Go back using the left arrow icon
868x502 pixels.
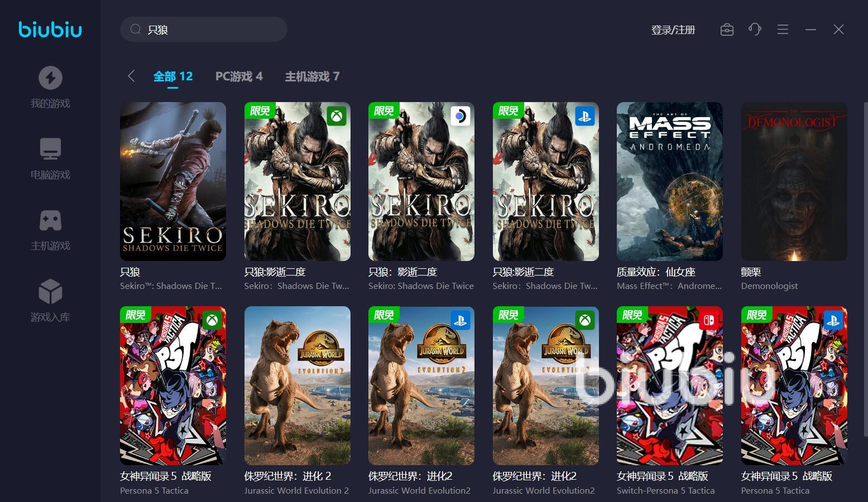tap(131, 76)
